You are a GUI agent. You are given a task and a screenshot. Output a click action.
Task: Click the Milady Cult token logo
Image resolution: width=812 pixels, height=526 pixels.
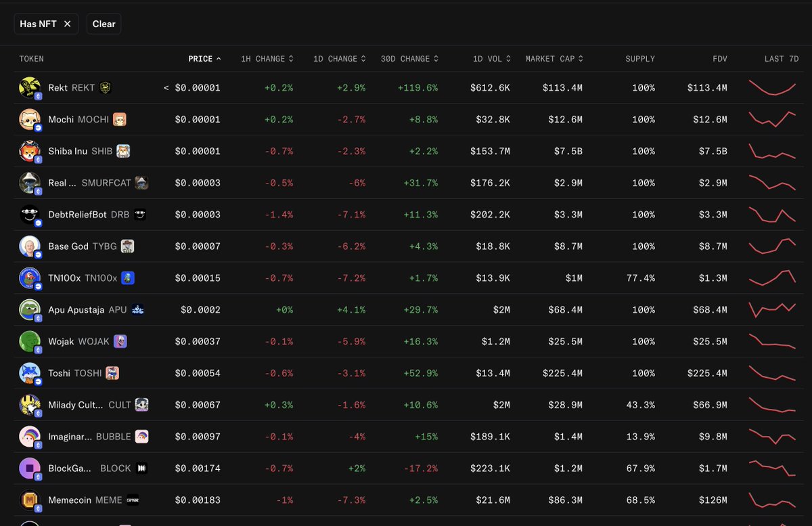tap(30, 405)
